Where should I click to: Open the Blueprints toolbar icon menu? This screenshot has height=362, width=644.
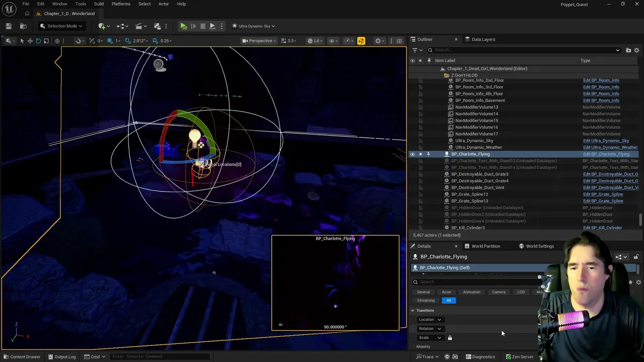[x=122, y=26]
